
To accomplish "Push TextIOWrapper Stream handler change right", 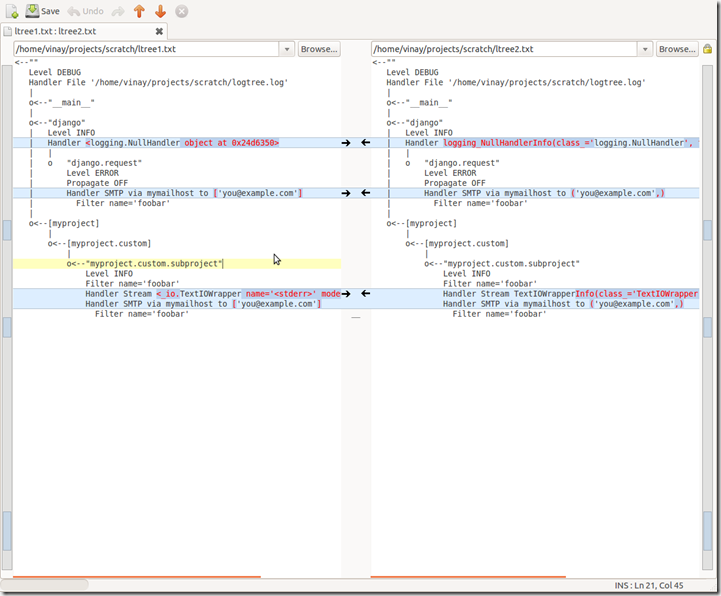I will 346,293.
